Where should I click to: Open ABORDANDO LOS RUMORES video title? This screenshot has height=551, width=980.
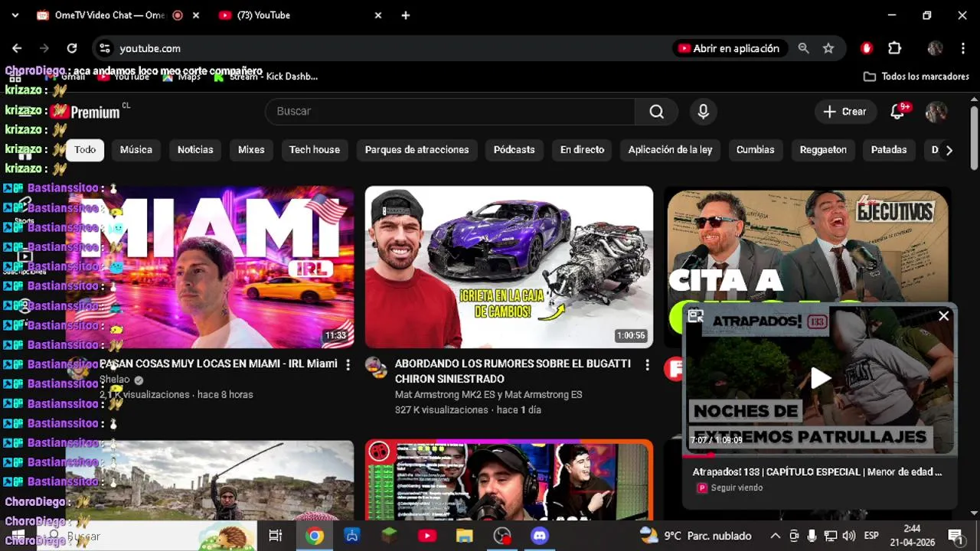tap(513, 371)
